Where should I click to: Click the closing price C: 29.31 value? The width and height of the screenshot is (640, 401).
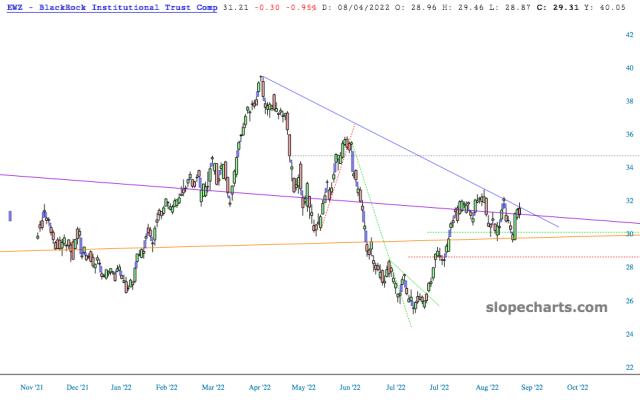point(558,7)
